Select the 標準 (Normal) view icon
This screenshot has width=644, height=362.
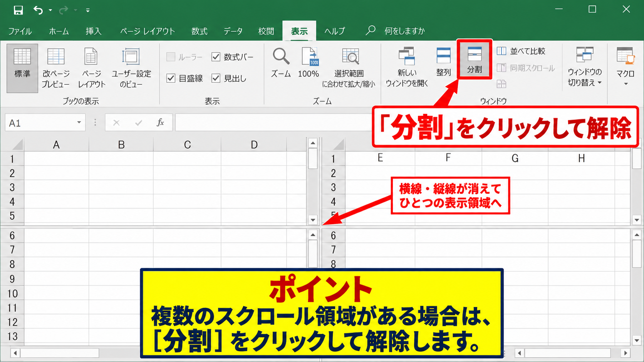[x=22, y=68]
